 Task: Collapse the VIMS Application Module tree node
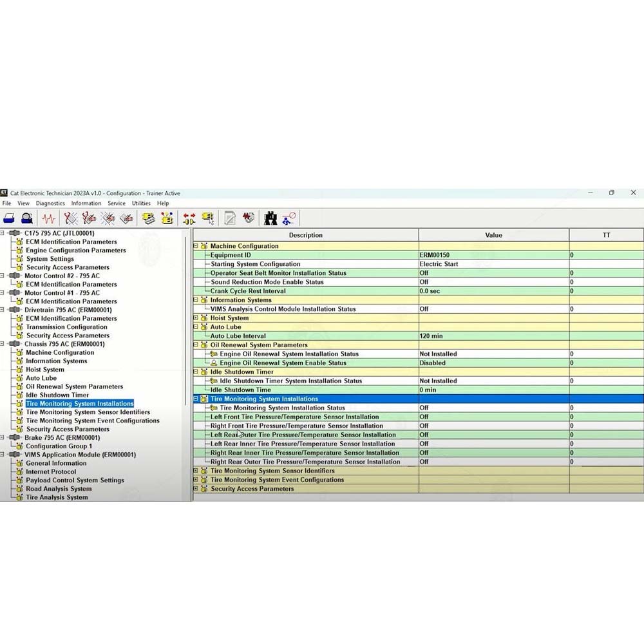pyautogui.click(x=3, y=455)
